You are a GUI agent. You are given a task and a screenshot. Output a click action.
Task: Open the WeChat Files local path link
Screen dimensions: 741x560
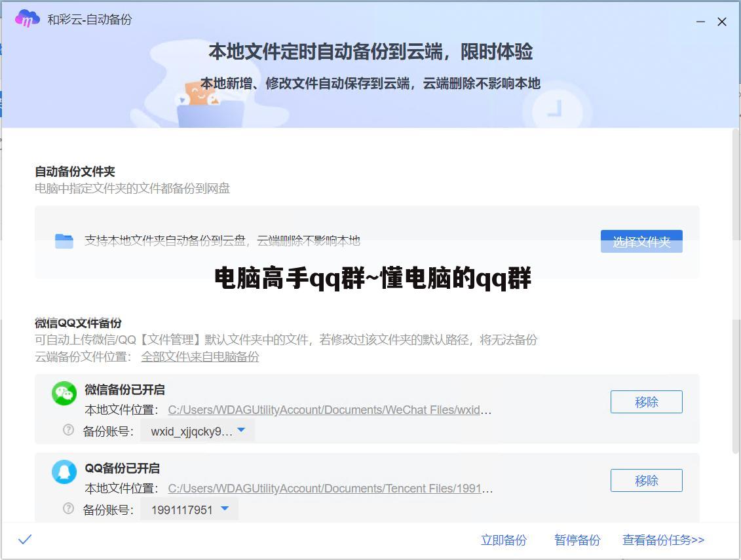(x=330, y=410)
